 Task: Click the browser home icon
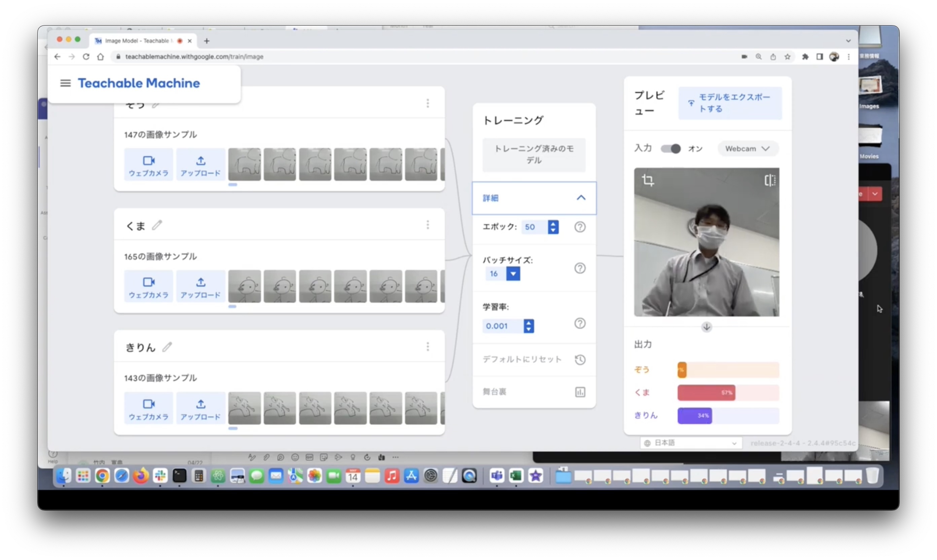click(x=100, y=57)
